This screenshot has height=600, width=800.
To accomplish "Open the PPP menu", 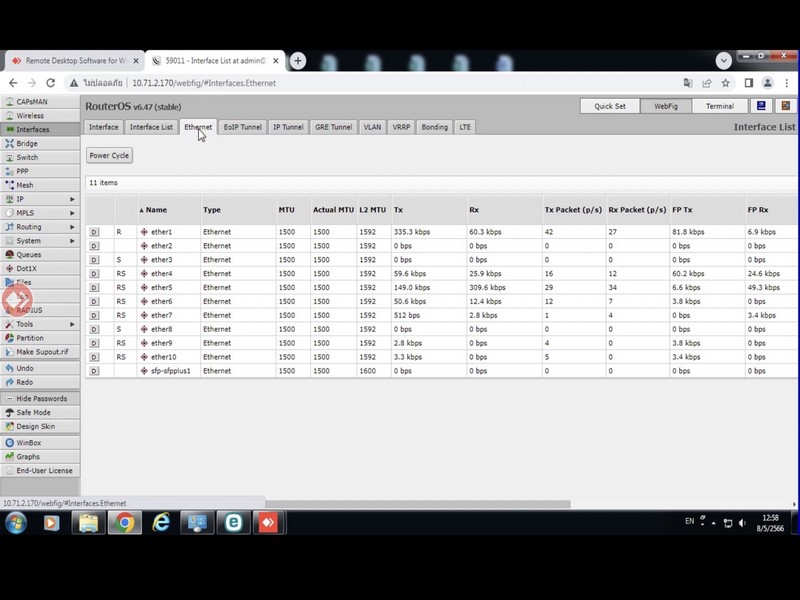I will pos(40,171).
